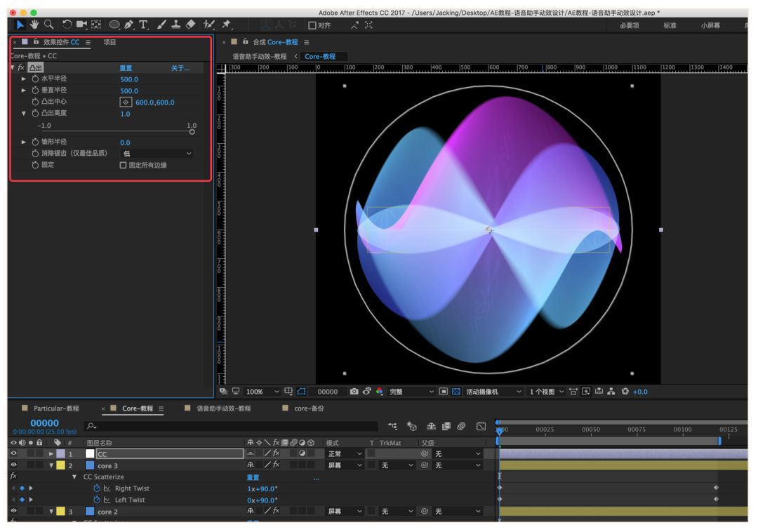Click 重置 for CC Scatterize on core 3
The height and width of the screenshot is (532, 758).
point(253,477)
